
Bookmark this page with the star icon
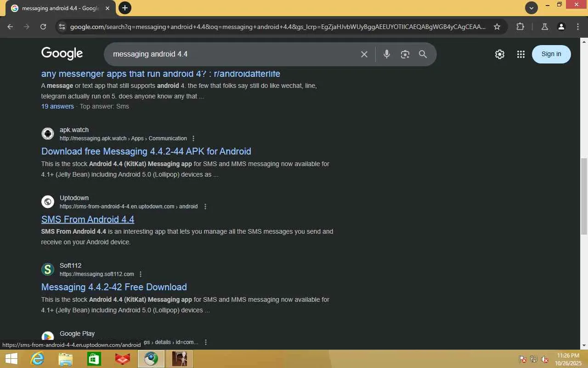497,27
